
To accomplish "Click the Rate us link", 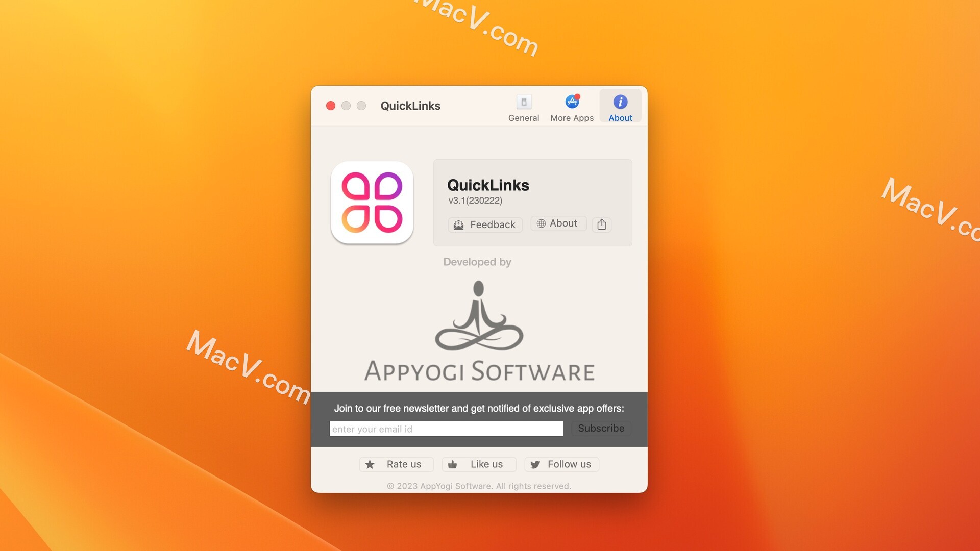I will pos(396,464).
